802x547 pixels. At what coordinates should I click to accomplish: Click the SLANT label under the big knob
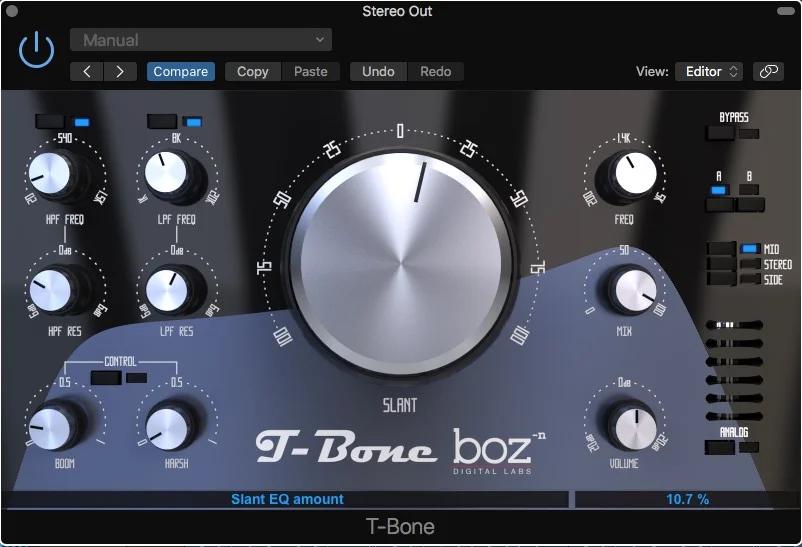tap(400, 405)
